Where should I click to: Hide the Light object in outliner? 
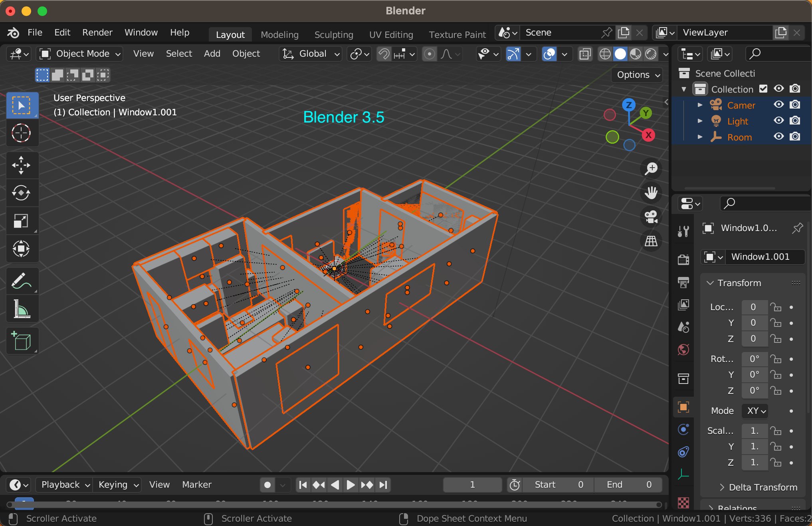click(x=778, y=121)
